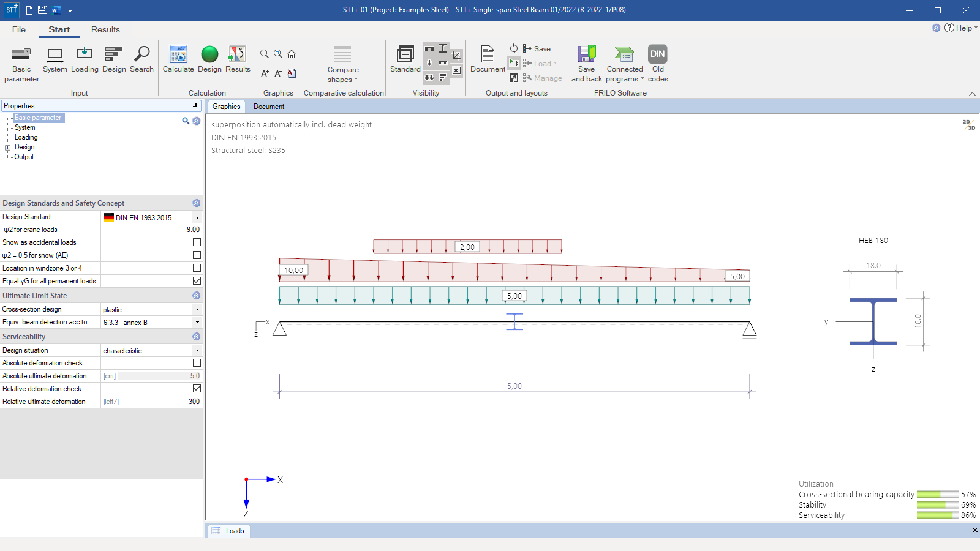Screen dimensions: 980x551
Task: Select the Graphics view tab
Action: [226, 107]
